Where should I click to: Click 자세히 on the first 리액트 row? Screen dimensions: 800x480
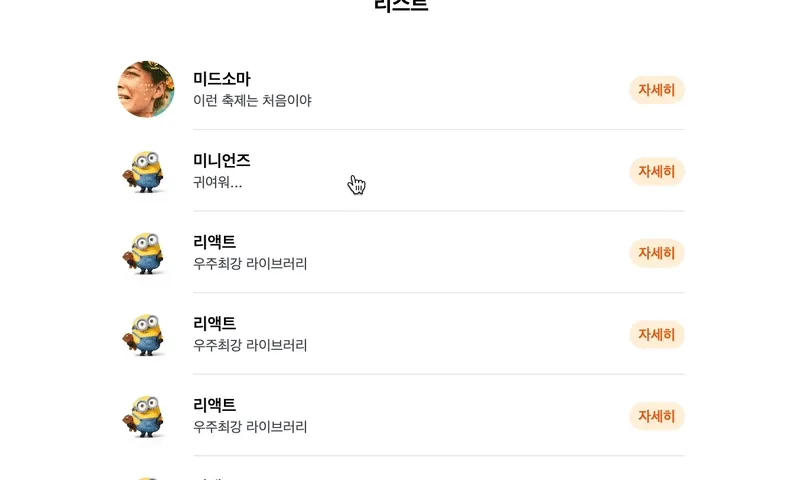click(657, 253)
